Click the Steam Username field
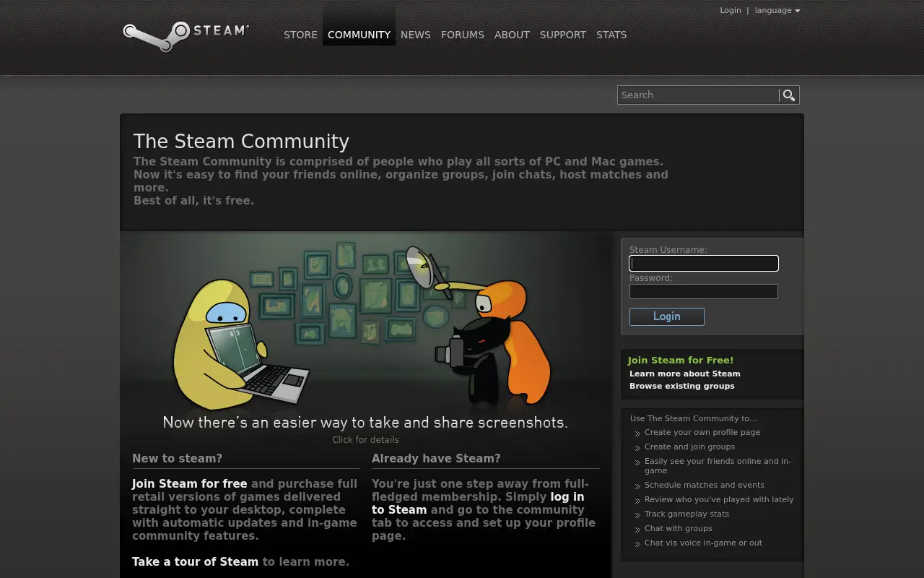Viewport: 924px width, 578px height. coord(704,264)
